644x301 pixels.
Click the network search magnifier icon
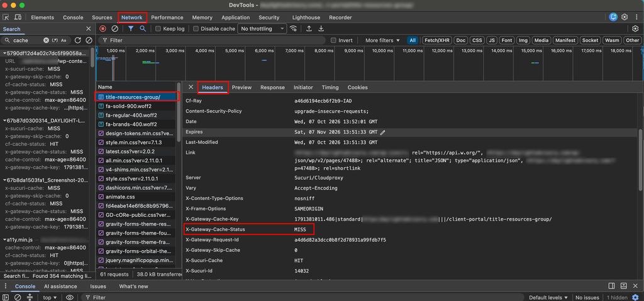[143, 29]
